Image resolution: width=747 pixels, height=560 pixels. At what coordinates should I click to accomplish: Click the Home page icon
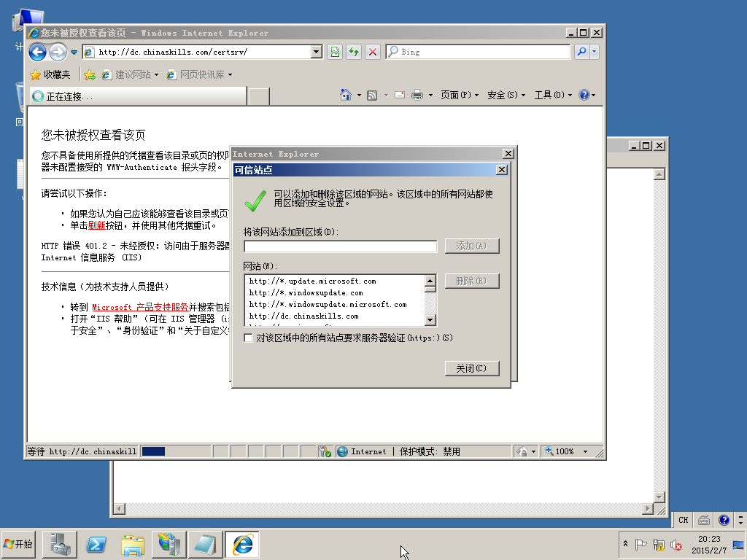pyautogui.click(x=345, y=95)
